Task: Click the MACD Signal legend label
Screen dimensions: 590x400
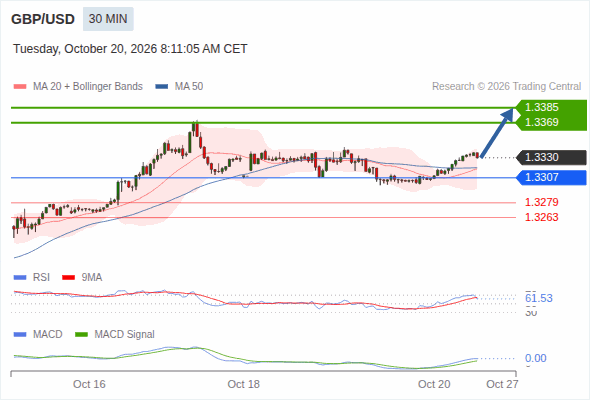Action: (125, 335)
